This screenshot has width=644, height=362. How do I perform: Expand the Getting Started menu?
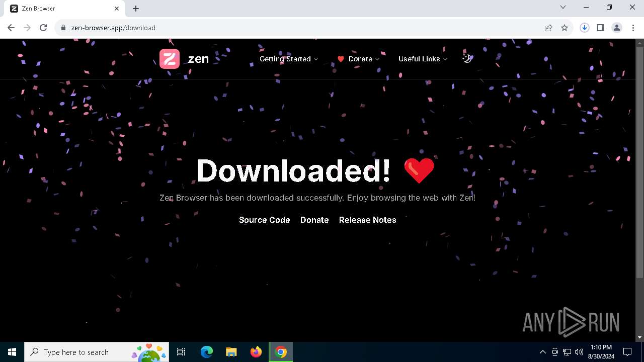point(289,59)
